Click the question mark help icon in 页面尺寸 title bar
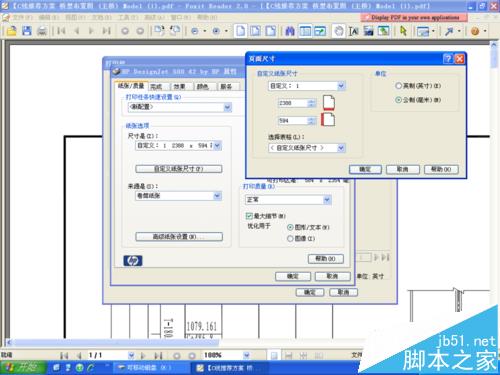Viewport: 500px width, 375px height. pyautogui.click(x=448, y=59)
